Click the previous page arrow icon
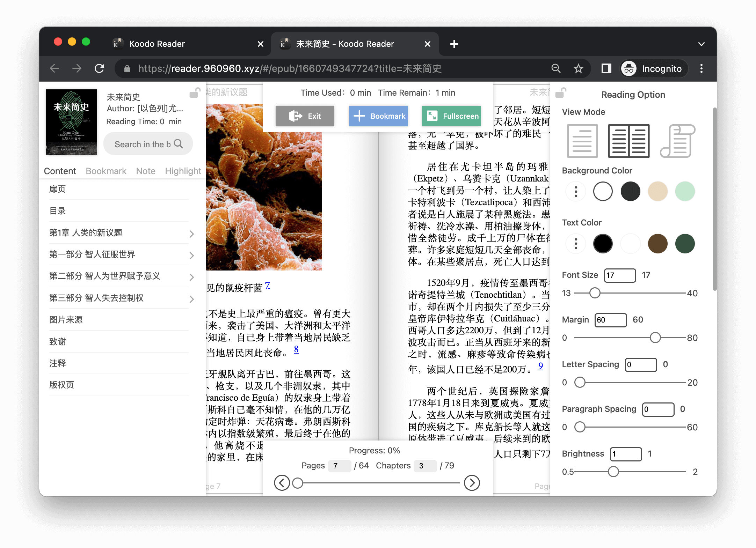The height and width of the screenshot is (548, 756). click(x=282, y=483)
